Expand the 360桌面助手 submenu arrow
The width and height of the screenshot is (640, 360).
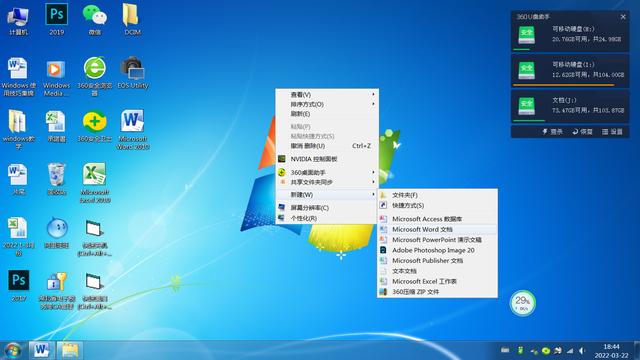pos(373,172)
